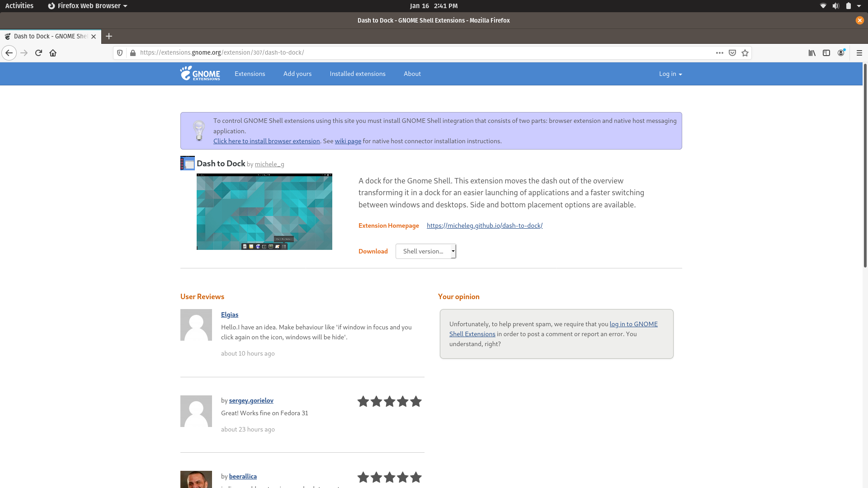Click here to install browser extension link
Viewport: 868px width, 488px height.
pos(267,141)
